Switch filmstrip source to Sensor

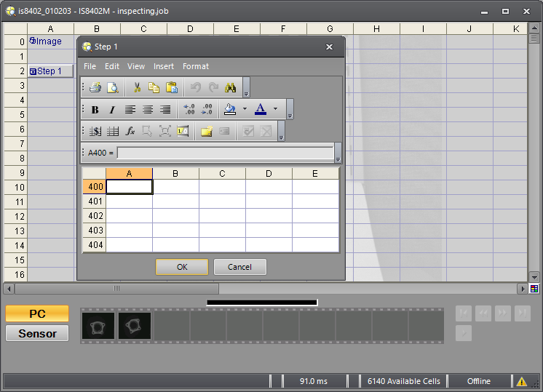click(x=37, y=333)
